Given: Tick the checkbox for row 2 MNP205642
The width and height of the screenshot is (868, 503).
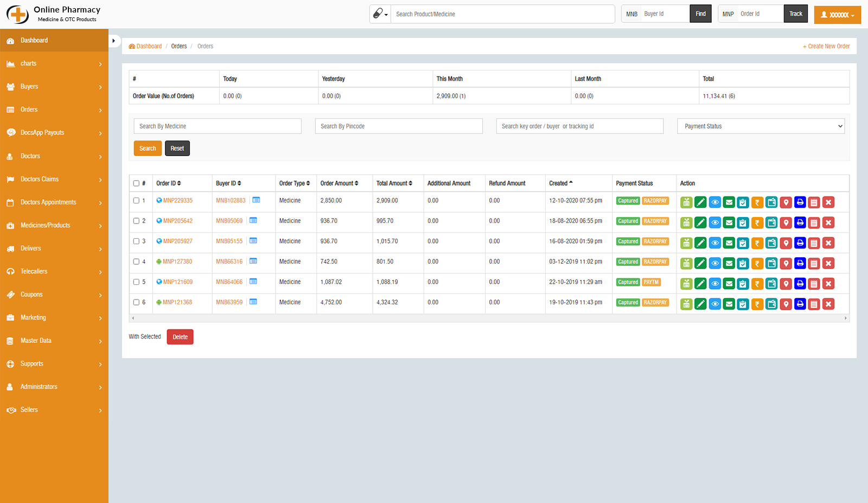Looking at the screenshot, I should click(x=136, y=221).
